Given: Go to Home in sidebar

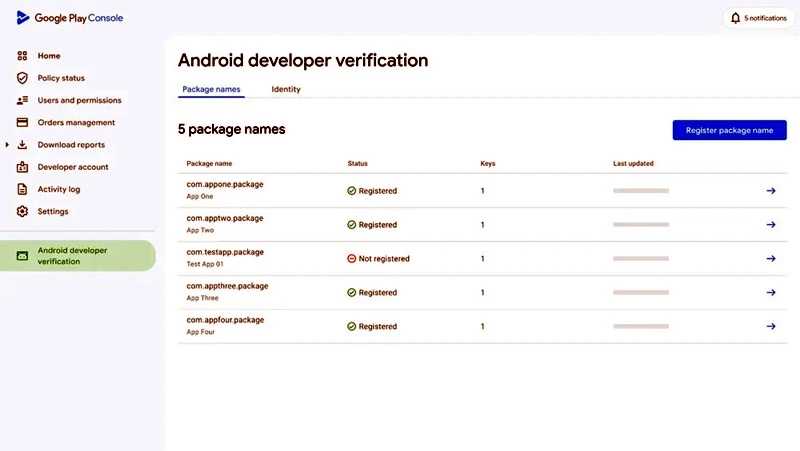Looking at the screenshot, I should point(49,56).
